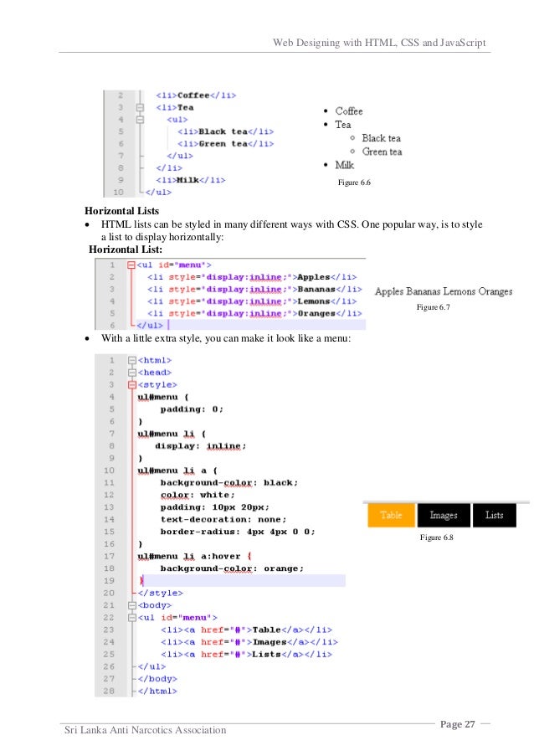Click the background-color: black; code line
Screen dimensions: 534x756
[229, 482]
